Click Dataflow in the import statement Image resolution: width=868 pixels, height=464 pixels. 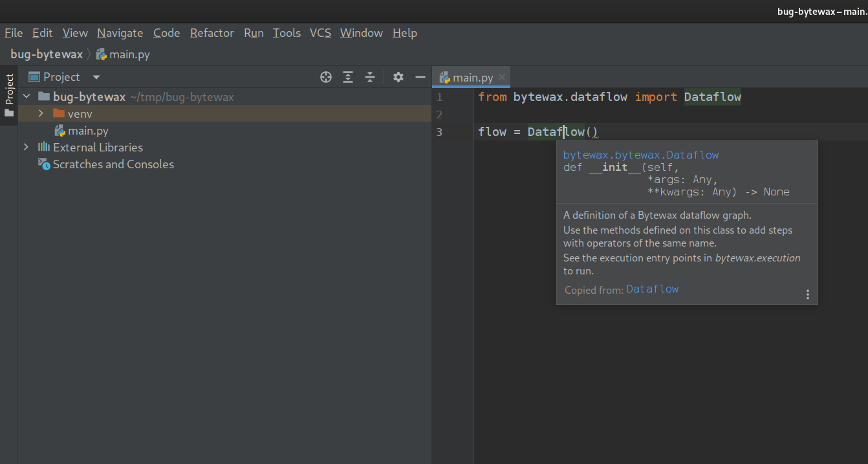click(713, 97)
